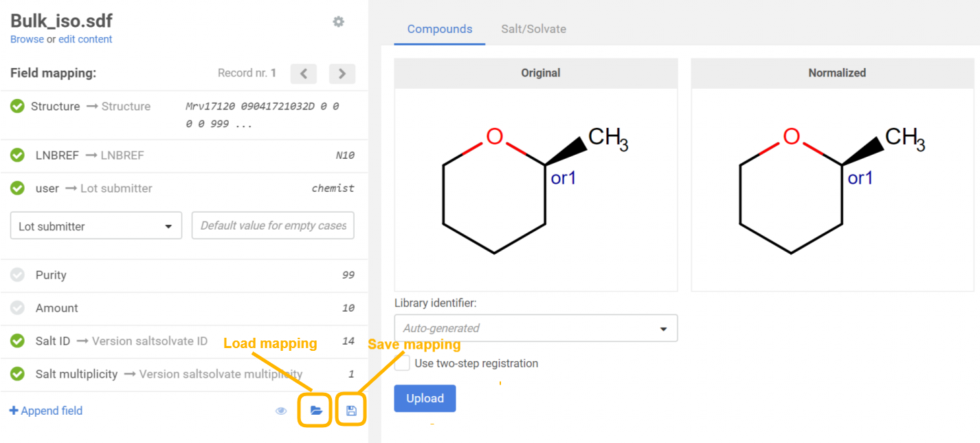Click the green check beside Structure
This screenshot has width=980, height=443.
[18, 106]
